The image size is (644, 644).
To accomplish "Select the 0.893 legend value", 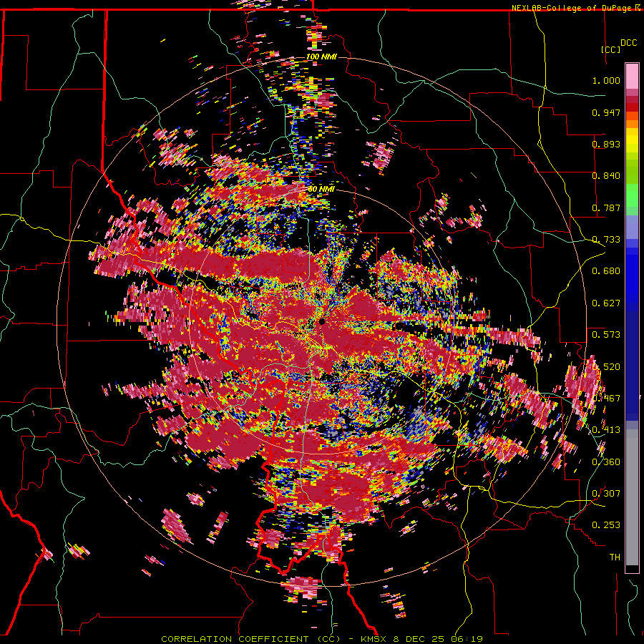I will [606, 144].
